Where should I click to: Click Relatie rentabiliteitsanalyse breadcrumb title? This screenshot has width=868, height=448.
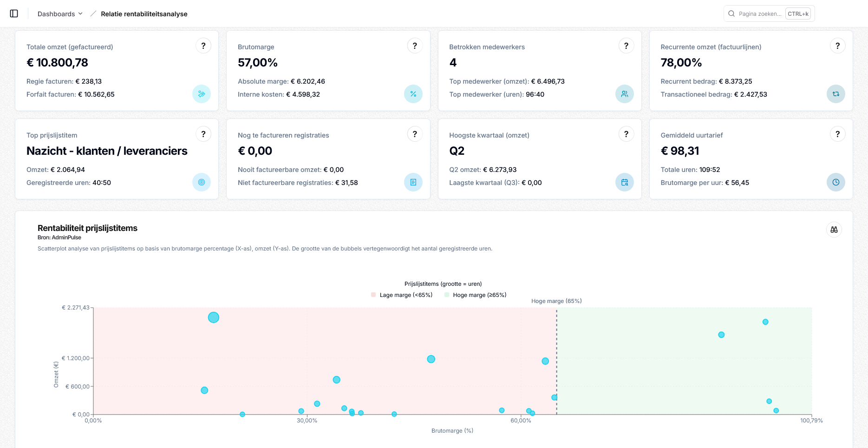click(144, 14)
